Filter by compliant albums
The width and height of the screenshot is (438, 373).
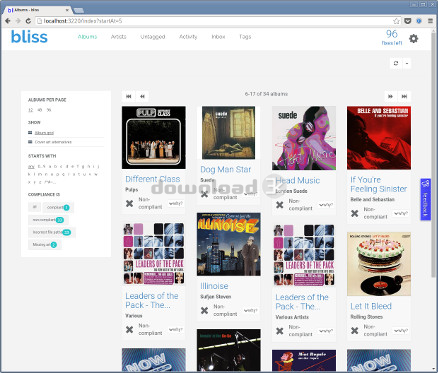coord(58,207)
